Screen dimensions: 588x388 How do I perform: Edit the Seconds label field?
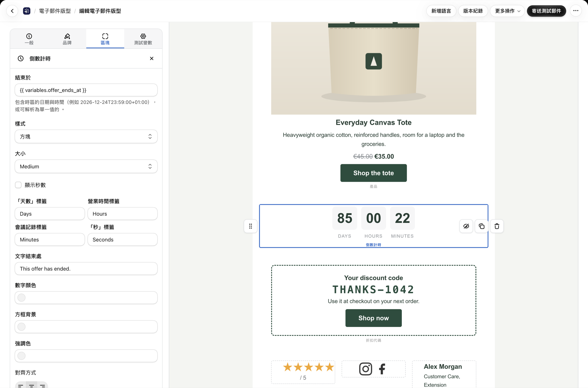tap(123, 239)
